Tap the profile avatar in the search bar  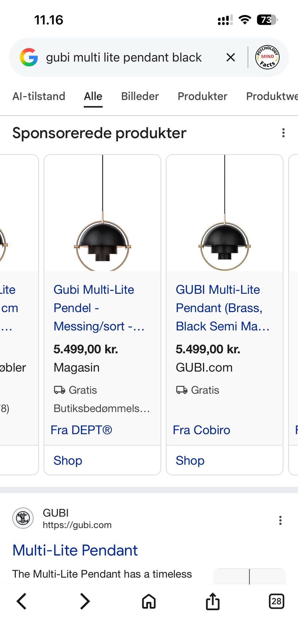[x=267, y=57]
